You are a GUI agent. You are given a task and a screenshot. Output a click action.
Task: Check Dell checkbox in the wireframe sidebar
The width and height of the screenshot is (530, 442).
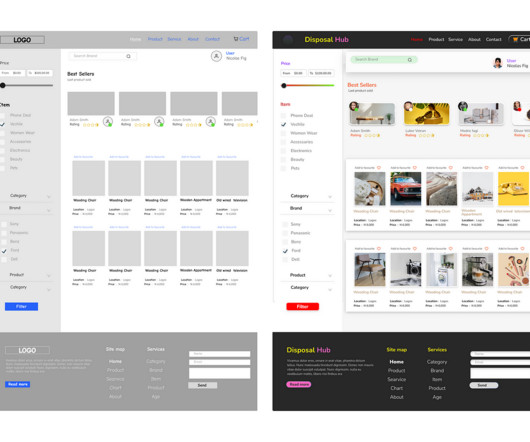click(x=4, y=259)
